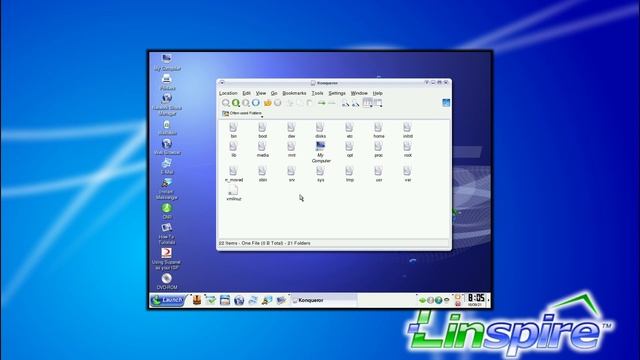Viewport: 640px width, 360px height.
Task: Open the Go menu
Action: (274, 93)
